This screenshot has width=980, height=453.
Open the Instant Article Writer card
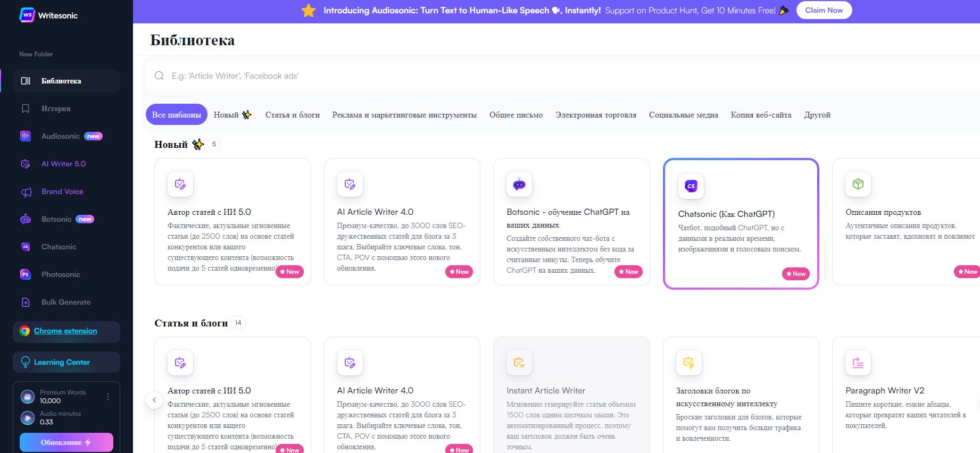(x=571, y=395)
